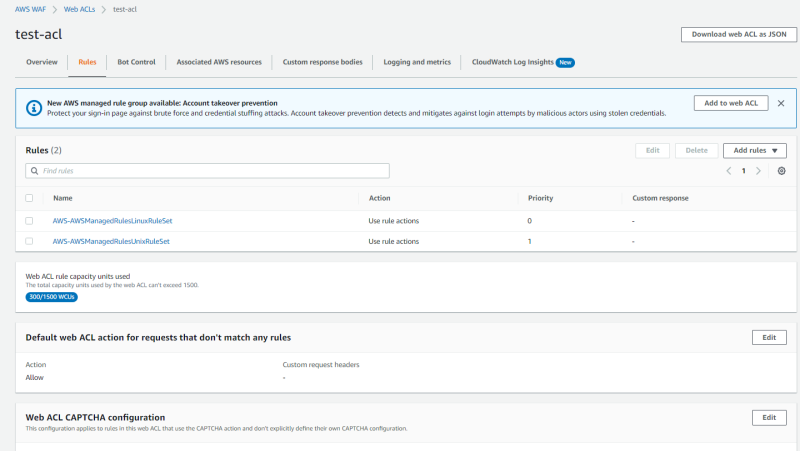Open AWS-AWSManagedRulesLinuxRuleSet rule link
Image resolution: width=800 pixels, height=451 pixels.
(111, 220)
